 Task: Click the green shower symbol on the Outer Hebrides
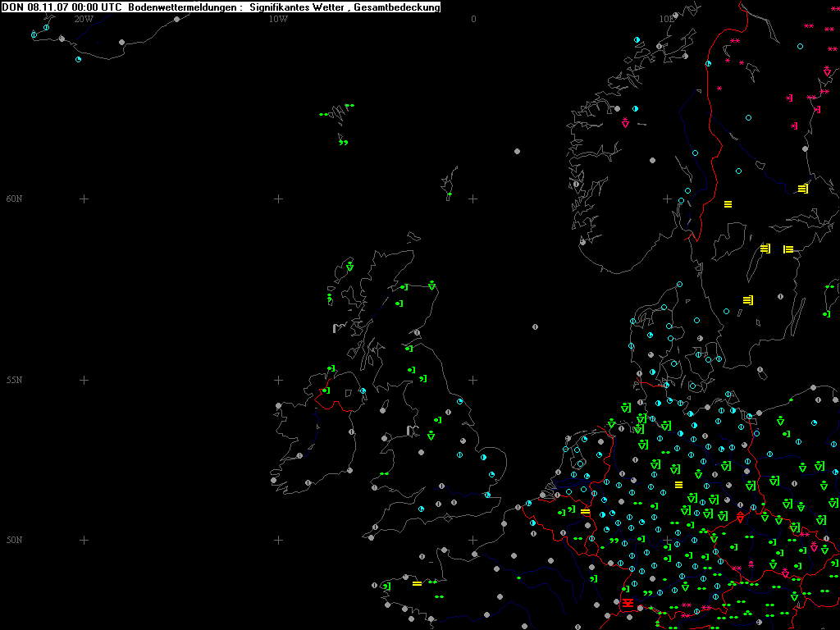click(x=349, y=266)
